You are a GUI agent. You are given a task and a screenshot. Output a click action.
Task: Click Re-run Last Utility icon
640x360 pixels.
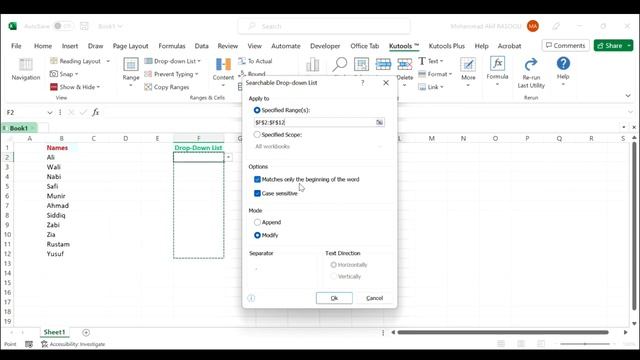[531, 64]
